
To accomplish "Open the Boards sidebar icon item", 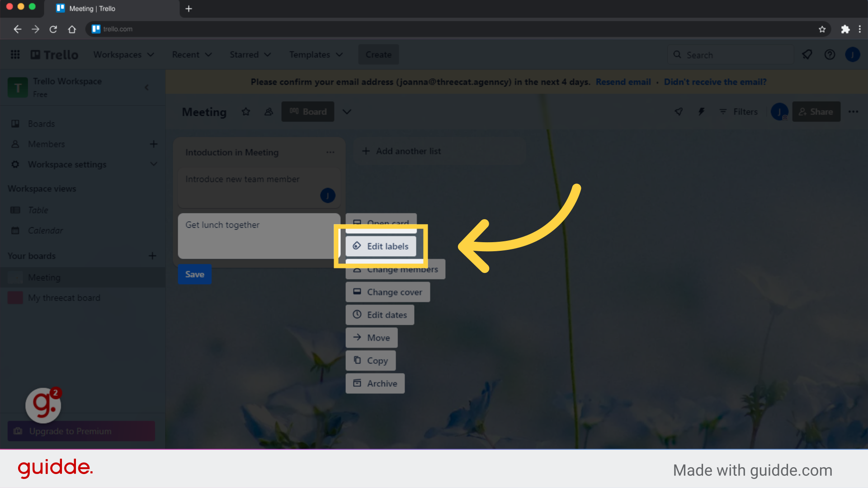I will click(x=42, y=123).
